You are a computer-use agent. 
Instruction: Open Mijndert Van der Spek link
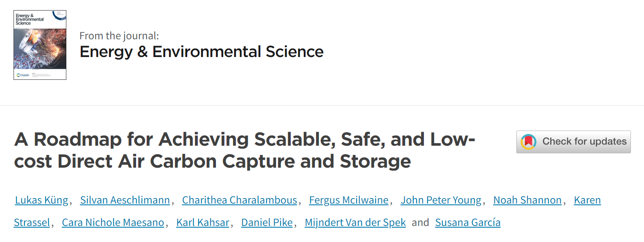[355, 223]
